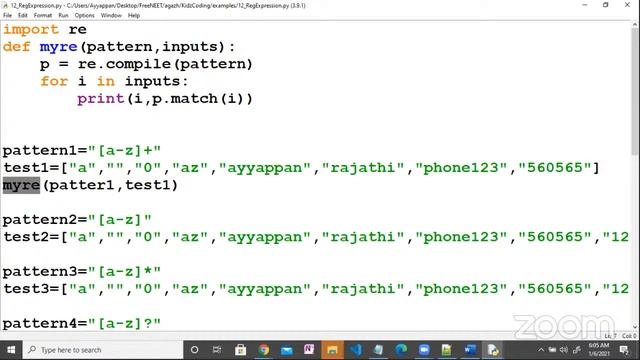Click the highlighted 'myre' call text
This screenshot has width=640, height=360.
pyautogui.click(x=21, y=185)
